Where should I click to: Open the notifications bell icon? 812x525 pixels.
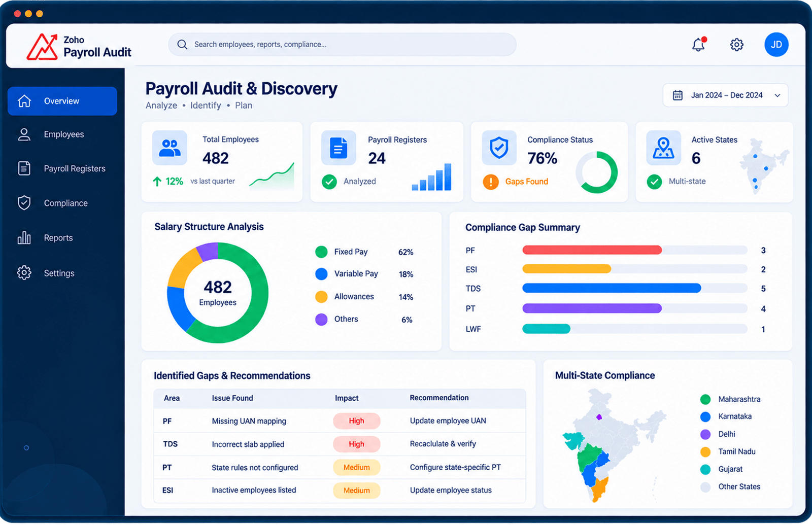(699, 45)
